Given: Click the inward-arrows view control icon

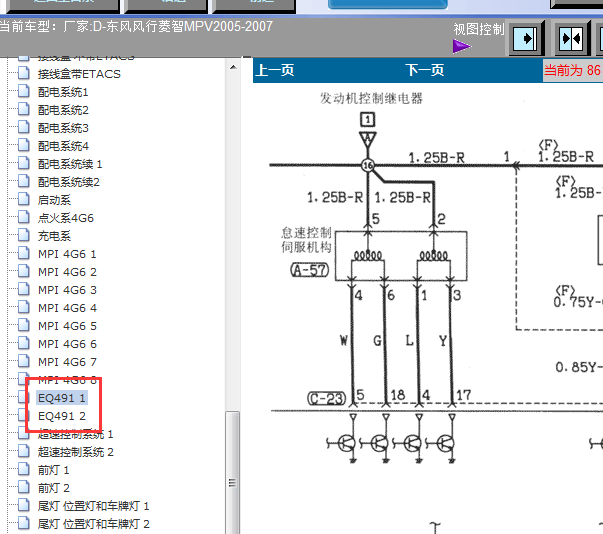Looking at the screenshot, I should pos(570,39).
